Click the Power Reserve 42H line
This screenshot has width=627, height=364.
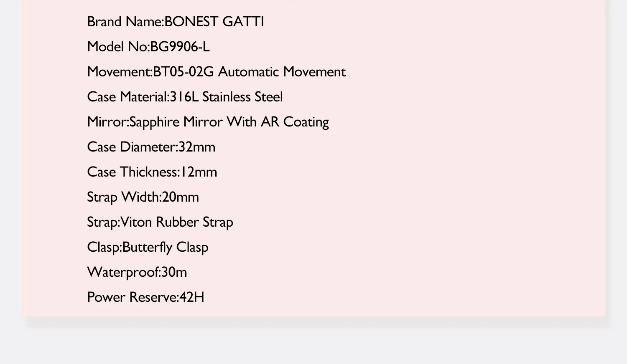pyautogui.click(x=145, y=297)
